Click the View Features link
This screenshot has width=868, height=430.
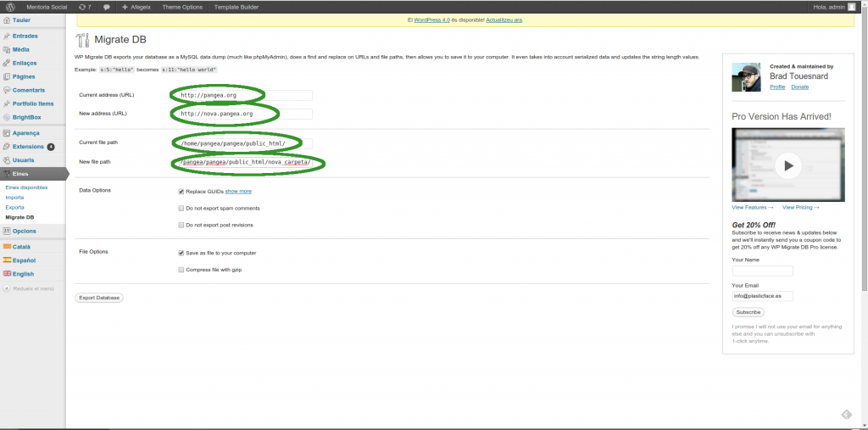tap(753, 207)
